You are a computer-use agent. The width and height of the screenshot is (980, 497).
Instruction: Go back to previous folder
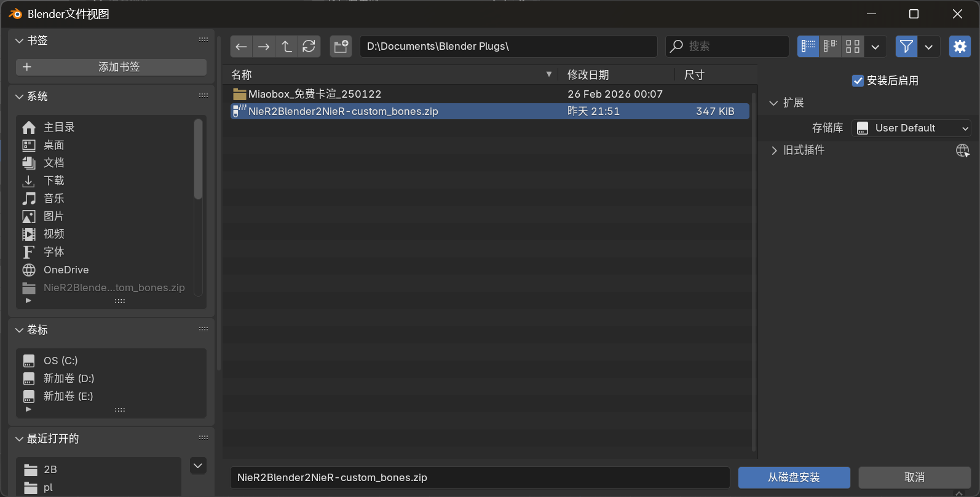pyautogui.click(x=241, y=47)
